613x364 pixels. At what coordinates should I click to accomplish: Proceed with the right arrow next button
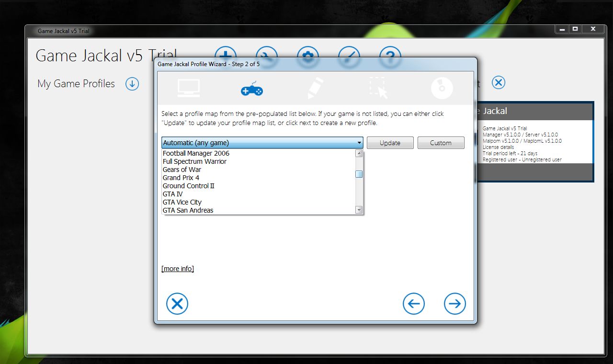(455, 304)
